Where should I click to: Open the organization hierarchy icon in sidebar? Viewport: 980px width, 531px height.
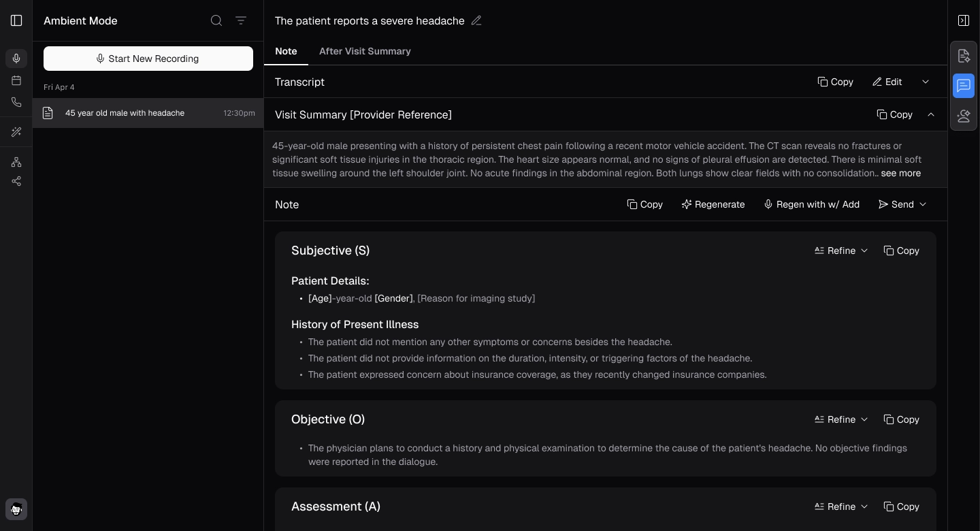[x=16, y=162]
